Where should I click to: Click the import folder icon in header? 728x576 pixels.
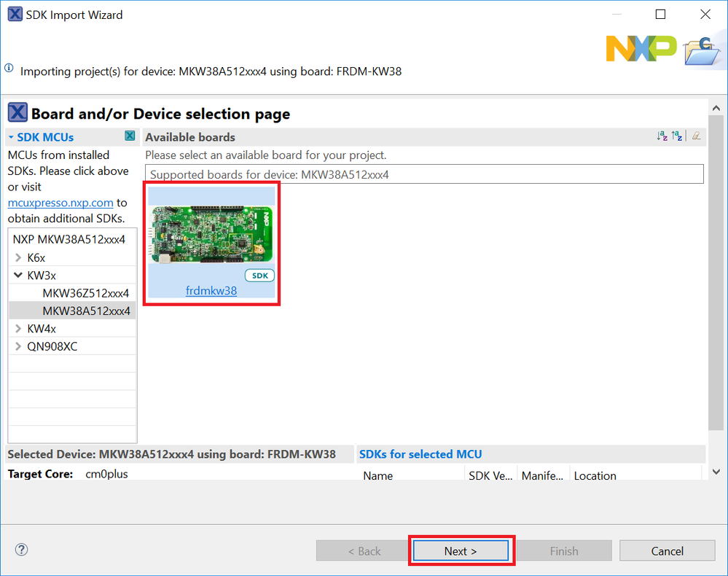pyautogui.click(x=702, y=50)
